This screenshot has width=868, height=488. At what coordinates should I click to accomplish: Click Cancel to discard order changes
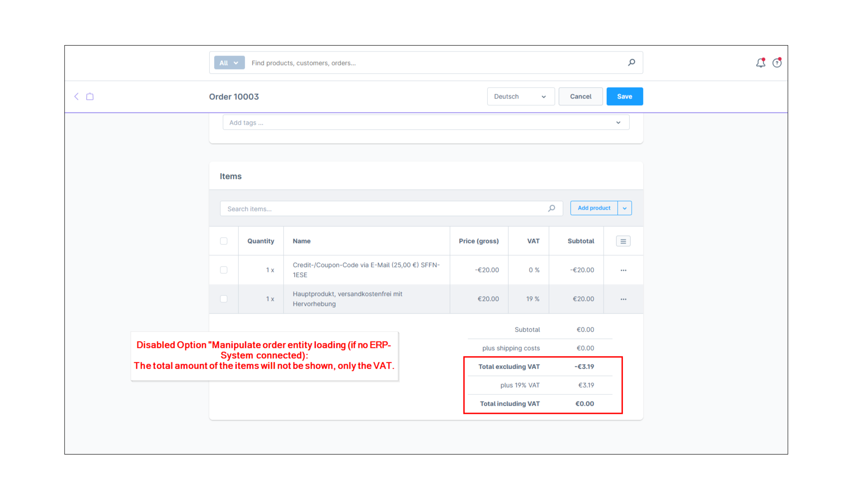pos(580,97)
